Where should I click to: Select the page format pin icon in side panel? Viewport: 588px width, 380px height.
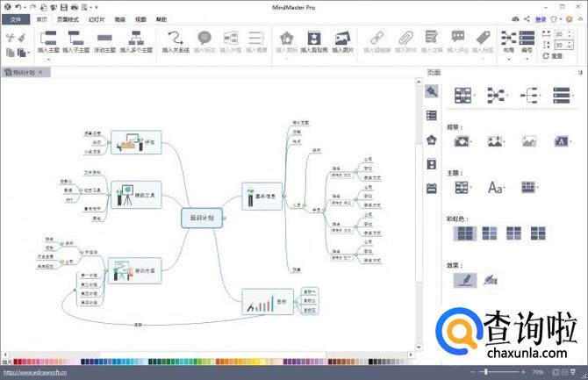[x=431, y=91]
